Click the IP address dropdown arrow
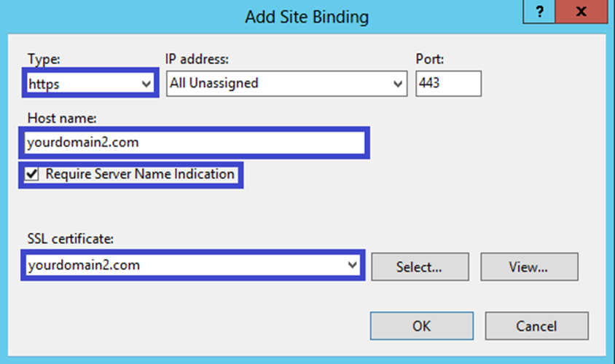Image resolution: width=615 pixels, height=364 pixels. coord(399,84)
